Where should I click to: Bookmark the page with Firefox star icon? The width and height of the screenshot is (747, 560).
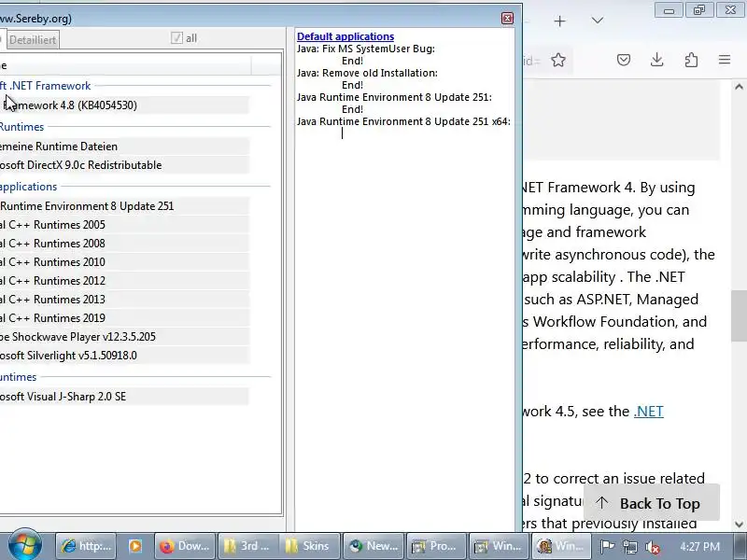coord(558,60)
